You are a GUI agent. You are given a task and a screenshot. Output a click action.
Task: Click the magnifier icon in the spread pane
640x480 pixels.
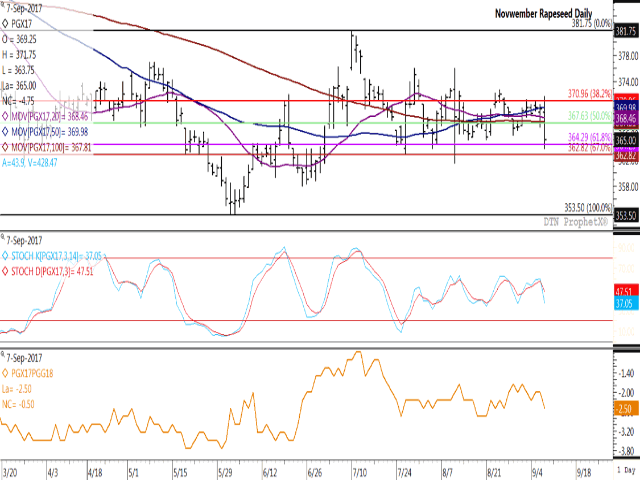2,354
